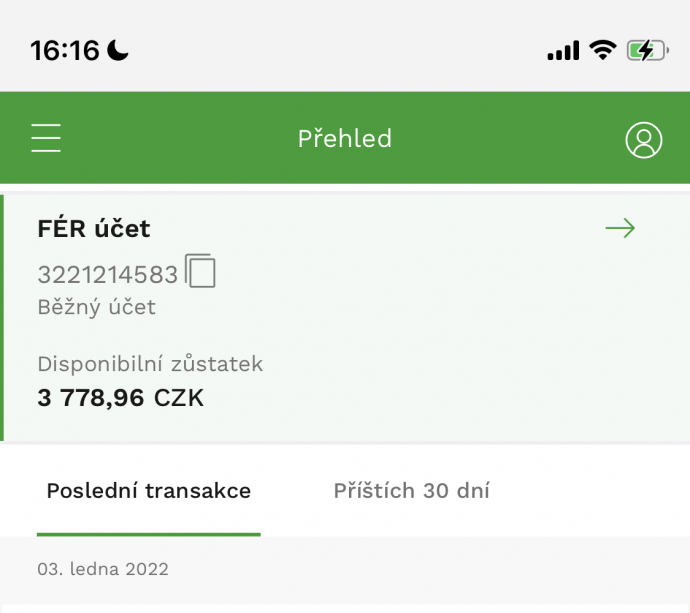
Task: Tap the Wi-Fi status icon
Action: (x=602, y=50)
